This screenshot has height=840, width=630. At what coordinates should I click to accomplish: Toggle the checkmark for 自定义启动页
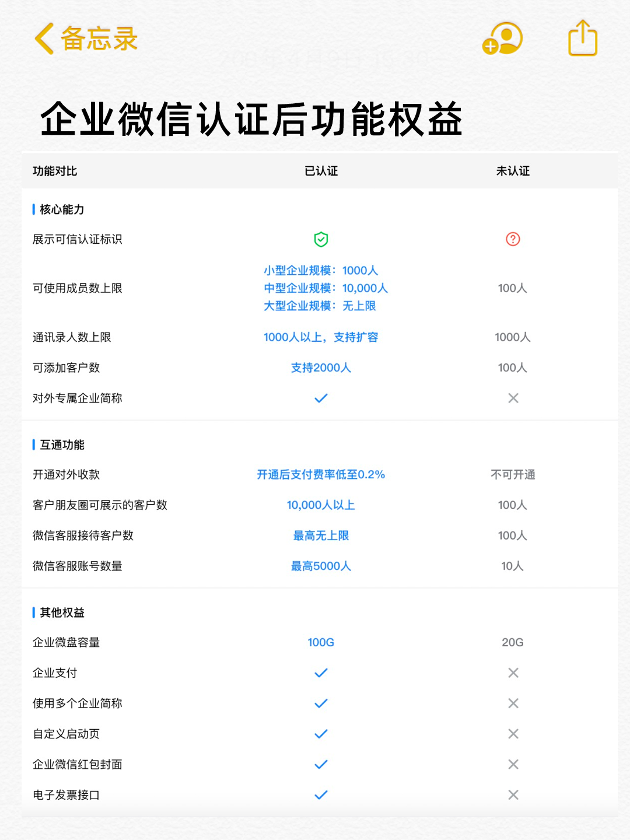[x=320, y=733]
